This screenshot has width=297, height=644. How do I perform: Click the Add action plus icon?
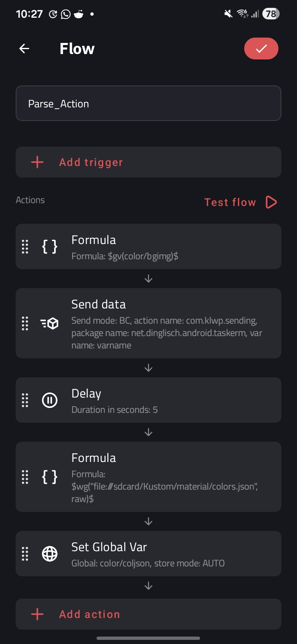pos(37,614)
